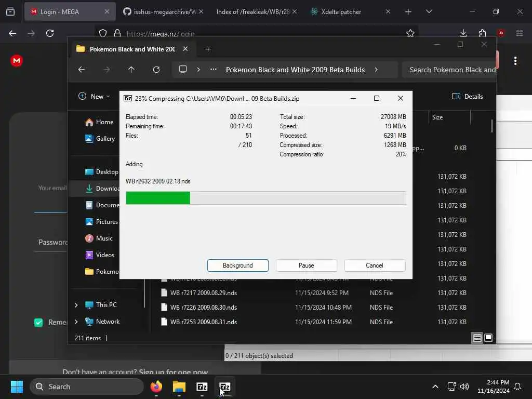Expand the chevron after the PC icon
This screenshot has height=399, width=532.
(x=198, y=70)
